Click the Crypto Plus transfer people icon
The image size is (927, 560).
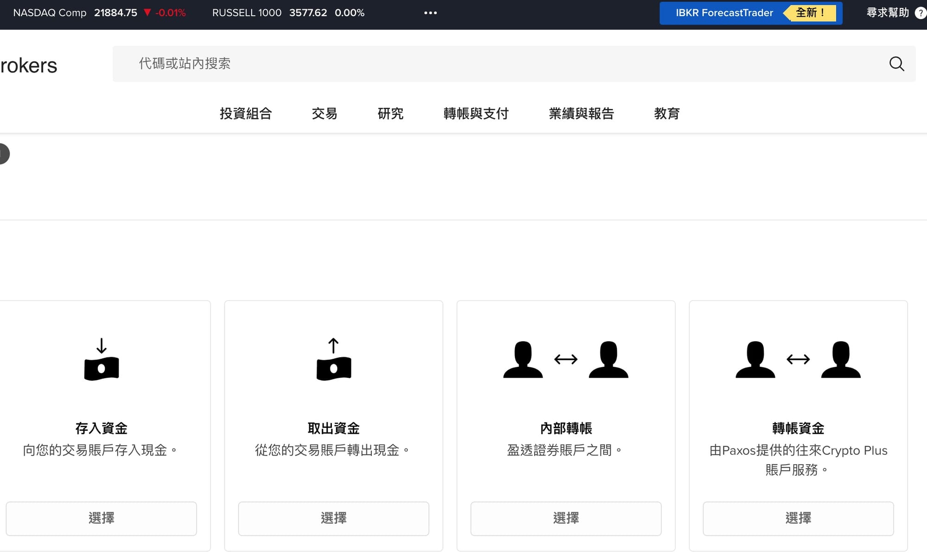[x=798, y=359]
